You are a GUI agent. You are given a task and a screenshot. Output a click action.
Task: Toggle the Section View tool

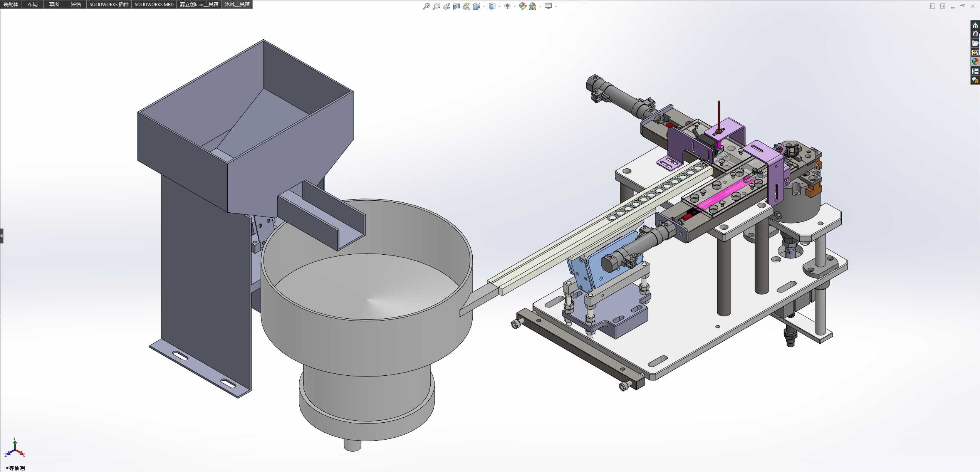coord(456,6)
